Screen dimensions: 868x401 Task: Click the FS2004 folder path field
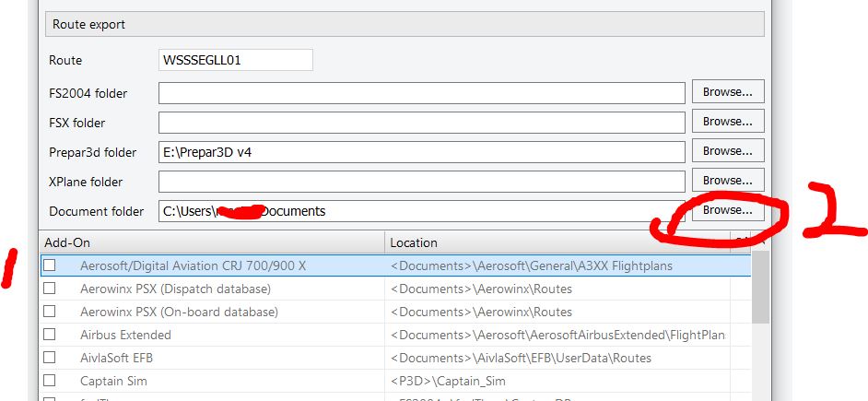point(421,93)
